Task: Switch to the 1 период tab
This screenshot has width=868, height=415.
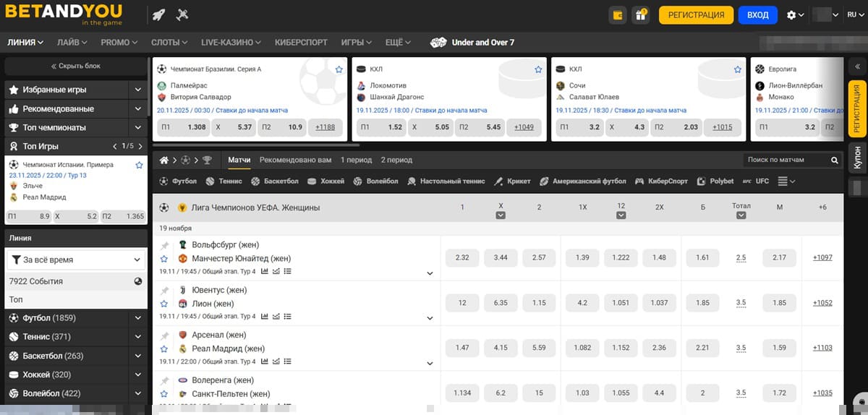Action: click(x=356, y=160)
